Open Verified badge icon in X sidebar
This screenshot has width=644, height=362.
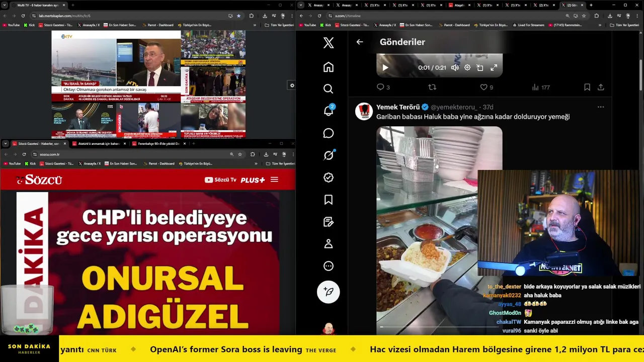click(x=329, y=177)
